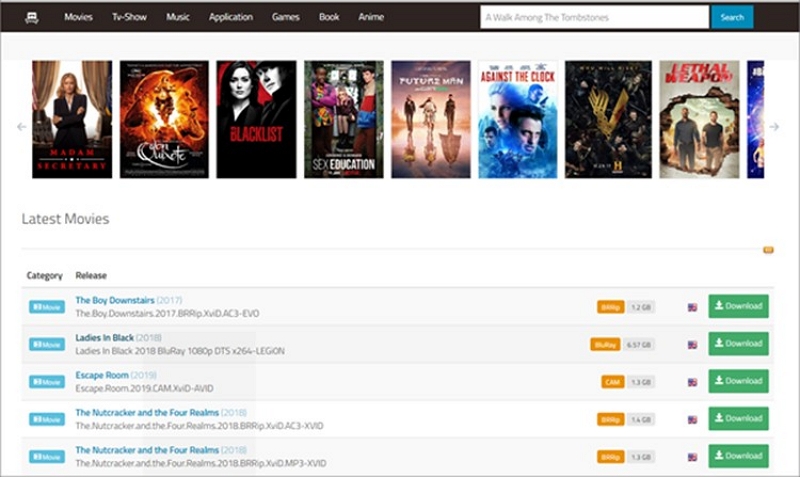This screenshot has height=477, width=800.
Task: Open the Games menu
Action: tap(285, 17)
